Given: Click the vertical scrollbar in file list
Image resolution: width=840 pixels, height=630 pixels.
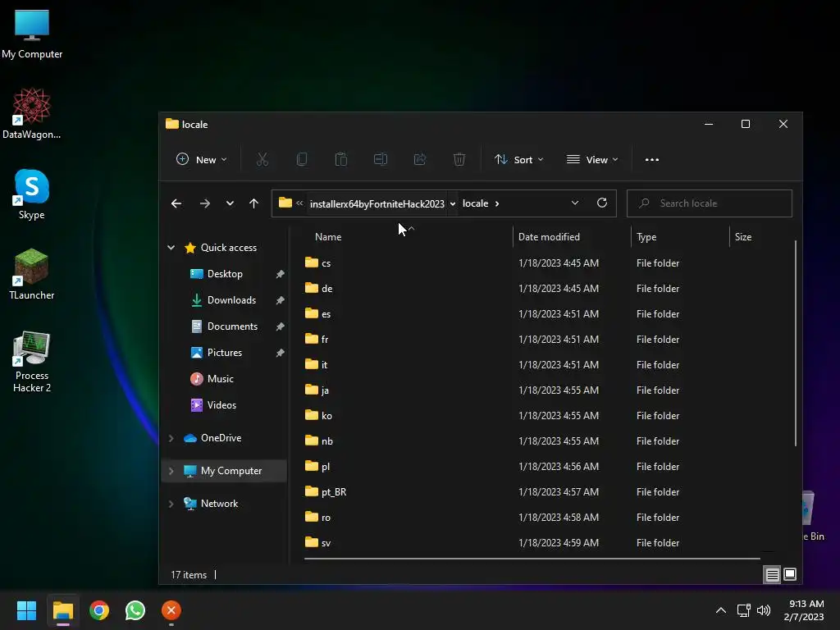Looking at the screenshot, I should point(796,343).
